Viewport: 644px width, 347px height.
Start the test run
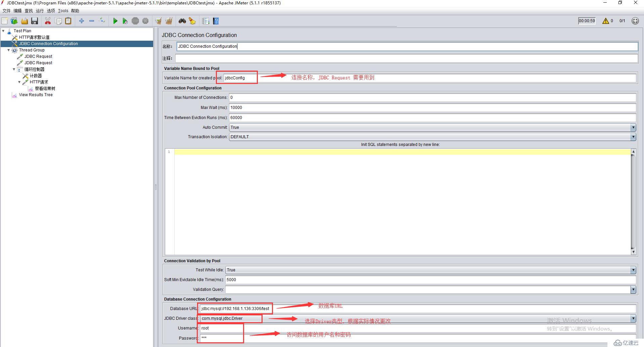click(115, 21)
